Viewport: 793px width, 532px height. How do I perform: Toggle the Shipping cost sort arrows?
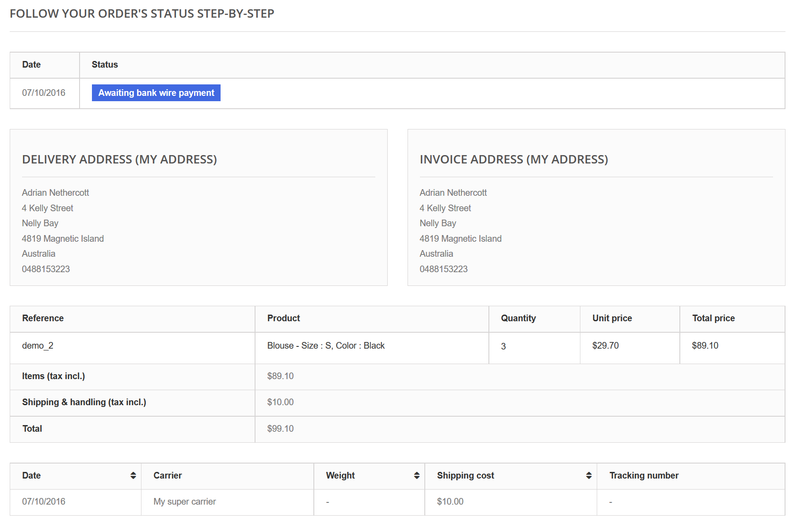(x=588, y=475)
